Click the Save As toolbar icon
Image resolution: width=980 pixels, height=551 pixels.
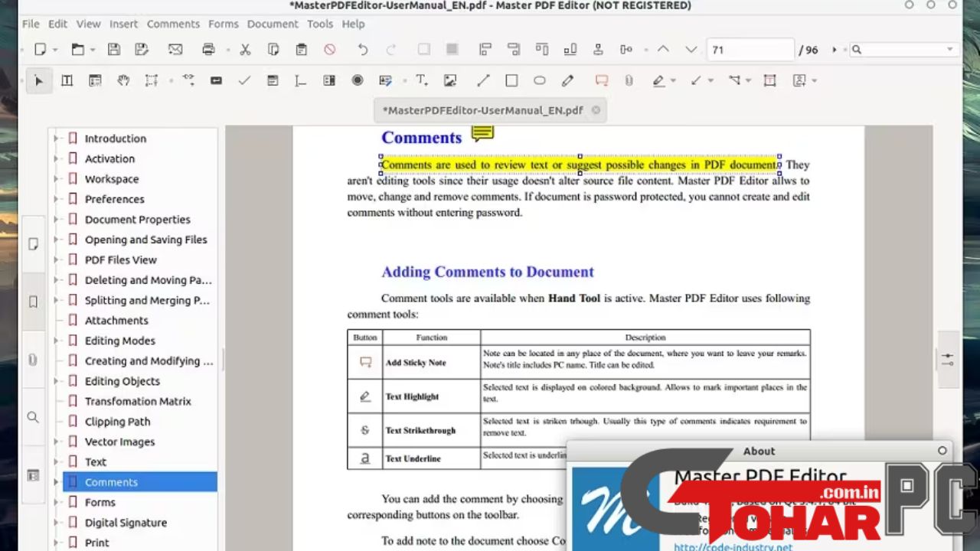click(142, 50)
